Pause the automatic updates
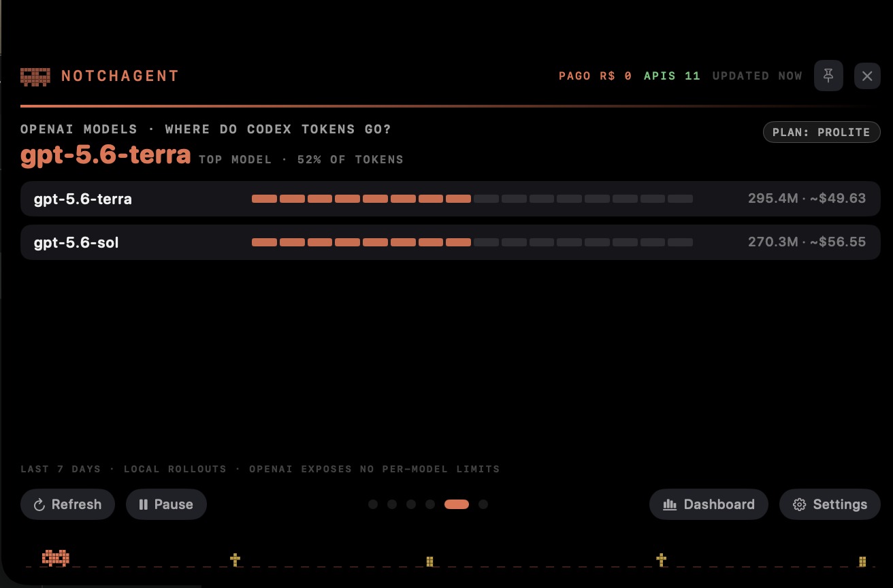 166,504
